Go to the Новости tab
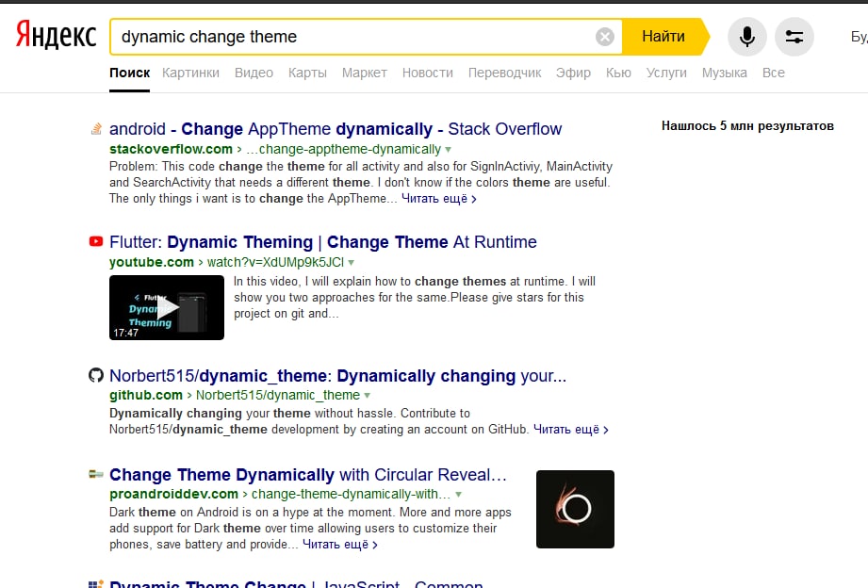The image size is (868, 588). click(427, 73)
